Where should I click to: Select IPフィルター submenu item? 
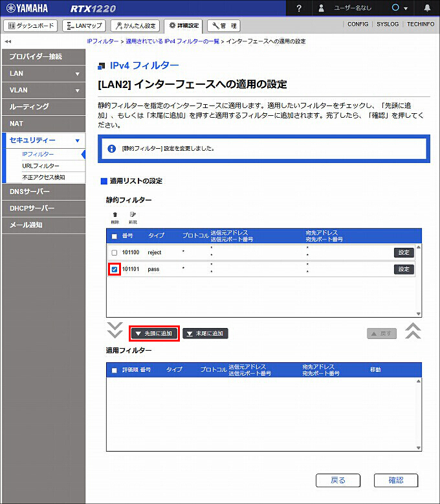coord(38,154)
